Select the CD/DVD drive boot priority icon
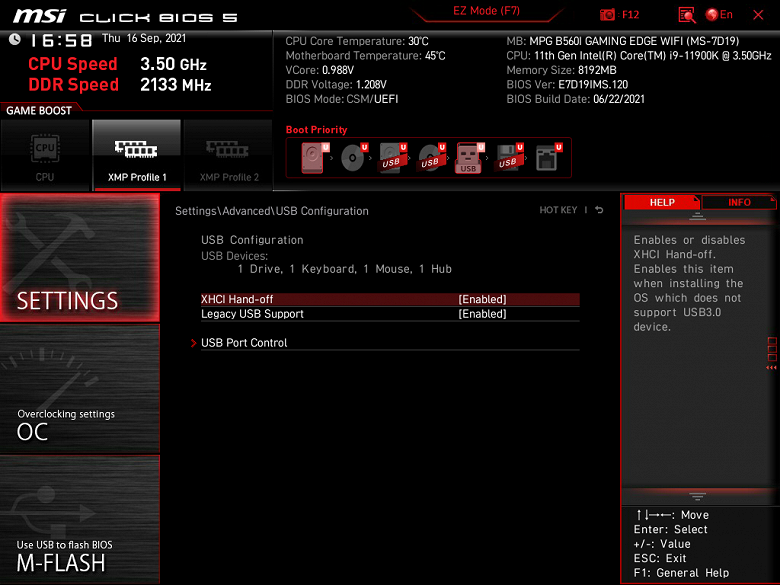 pos(354,158)
